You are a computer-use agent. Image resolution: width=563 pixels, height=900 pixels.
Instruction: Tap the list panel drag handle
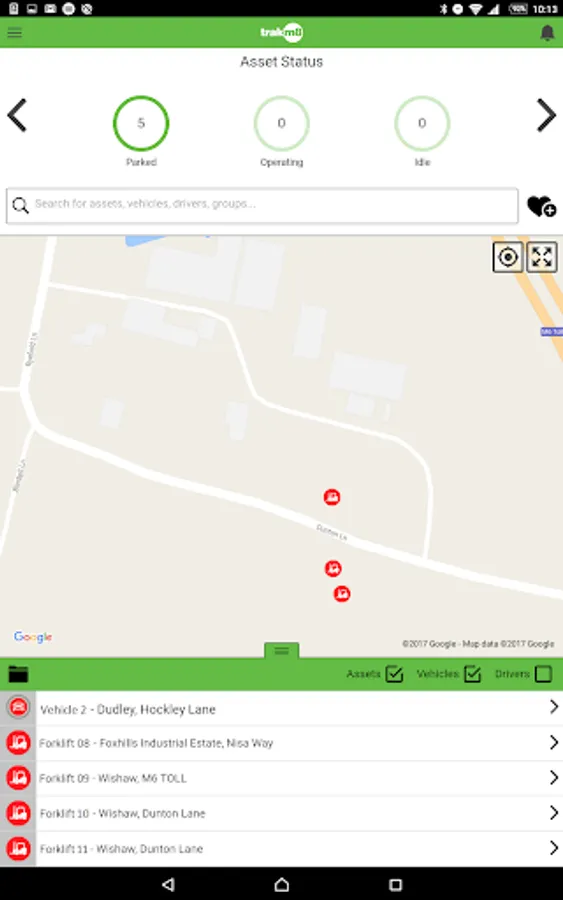pyautogui.click(x=281, y=650)
